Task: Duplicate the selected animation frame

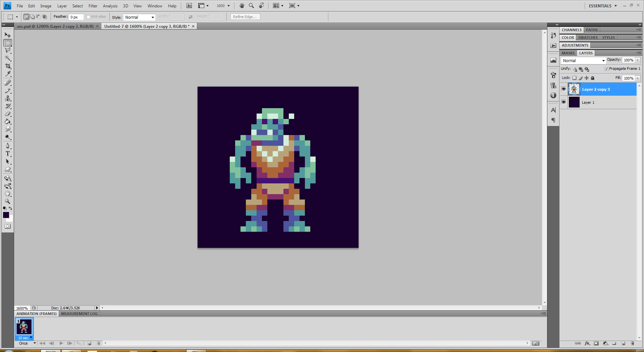Action: click(89, 343)
